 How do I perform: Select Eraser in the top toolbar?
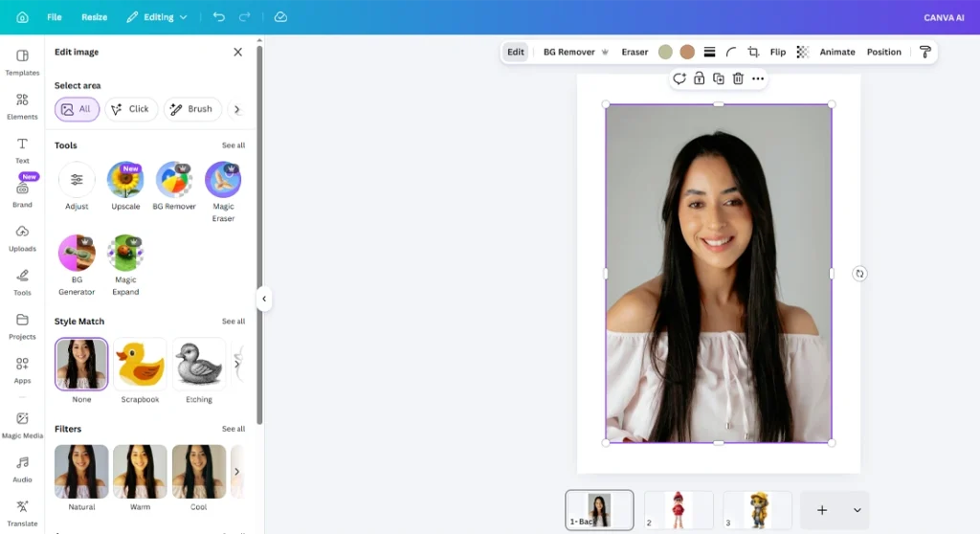point(635,52)
